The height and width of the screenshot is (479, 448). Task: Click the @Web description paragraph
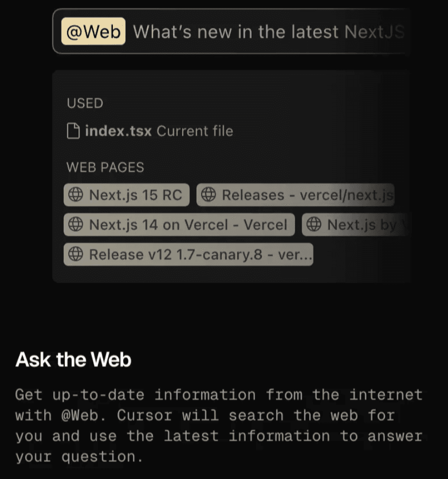tap(219, 426)
